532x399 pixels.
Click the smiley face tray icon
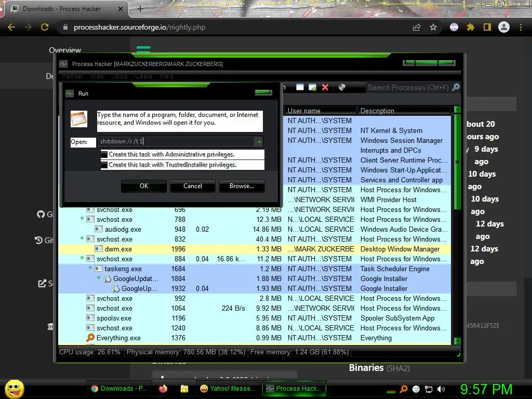click(416, 389)
